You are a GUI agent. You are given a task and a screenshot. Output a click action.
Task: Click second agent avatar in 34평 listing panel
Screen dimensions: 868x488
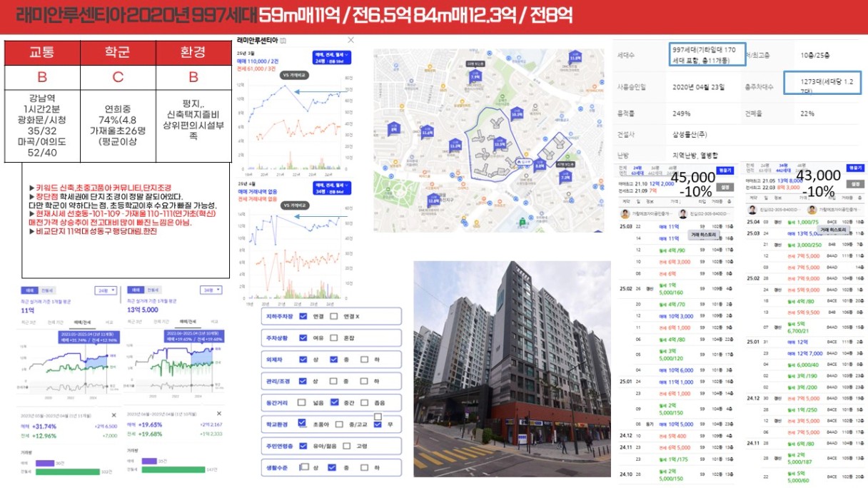tap(812, 210)
